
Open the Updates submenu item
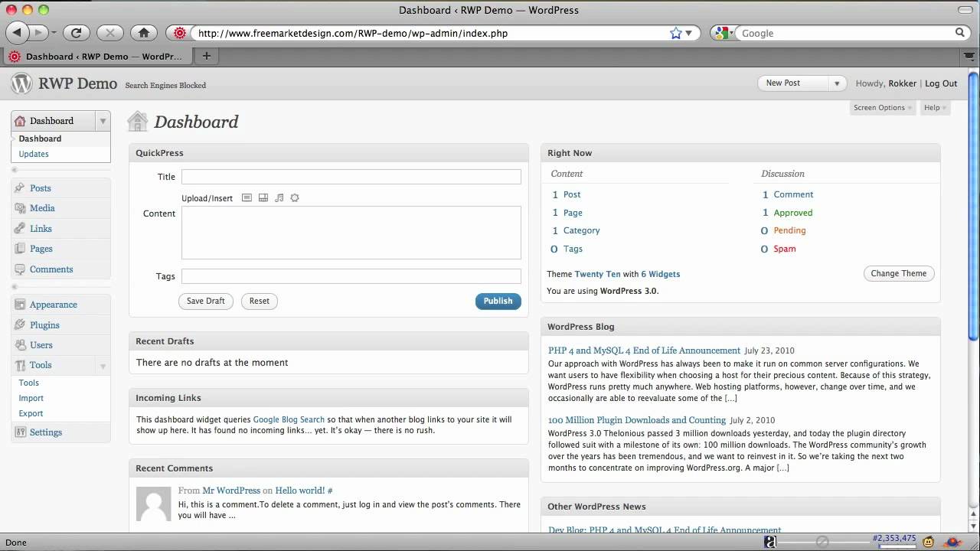tap(34, 154)
